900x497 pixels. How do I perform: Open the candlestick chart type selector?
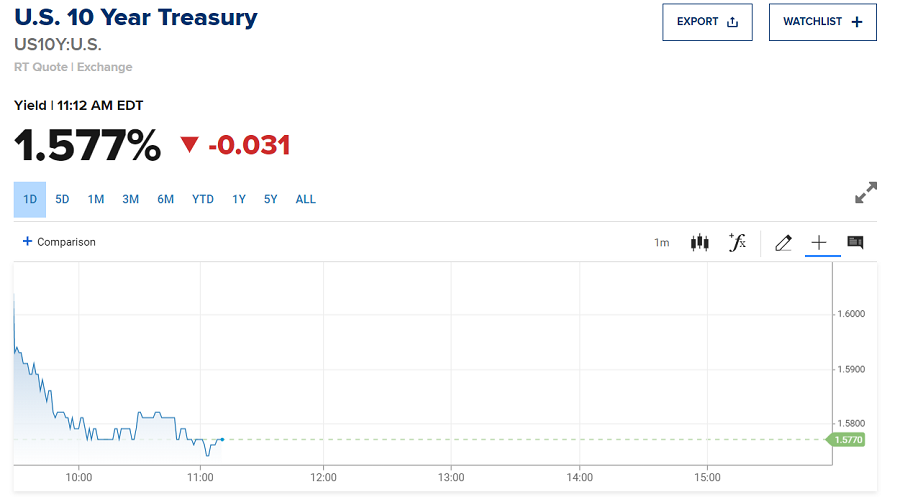[x=700, y=242]
